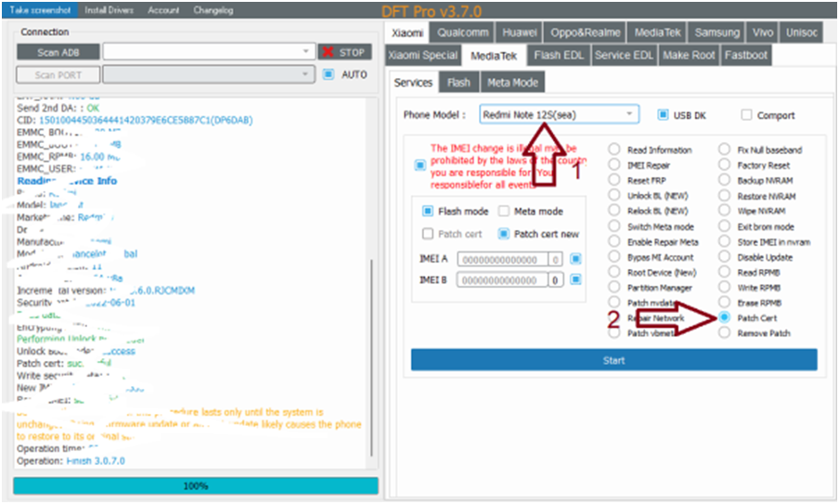Image resolution: width=839 pixels, height=504 pixels.
Task: Toggle the checkbox beside IMEI B
Action: [575, 279]
